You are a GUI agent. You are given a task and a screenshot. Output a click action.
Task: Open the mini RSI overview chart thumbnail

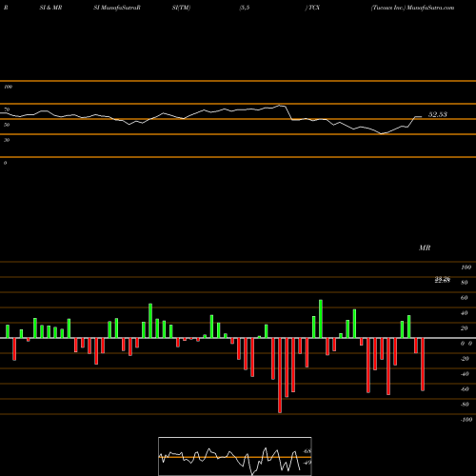(235, 456)
